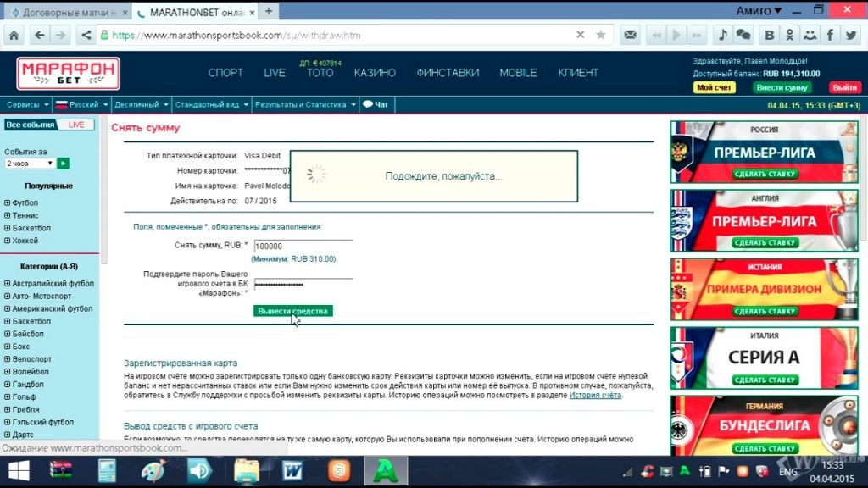Open the Русский language dropdown

tap(81, 104)
